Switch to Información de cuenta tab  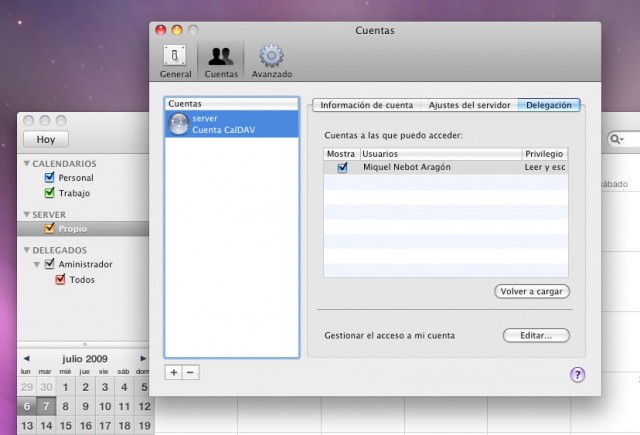(x=366, y=105)
